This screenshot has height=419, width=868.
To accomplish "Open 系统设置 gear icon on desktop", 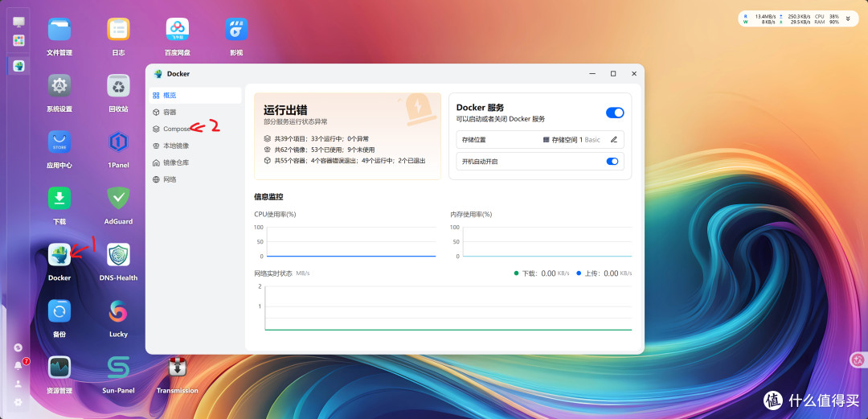I will point(59,86).
